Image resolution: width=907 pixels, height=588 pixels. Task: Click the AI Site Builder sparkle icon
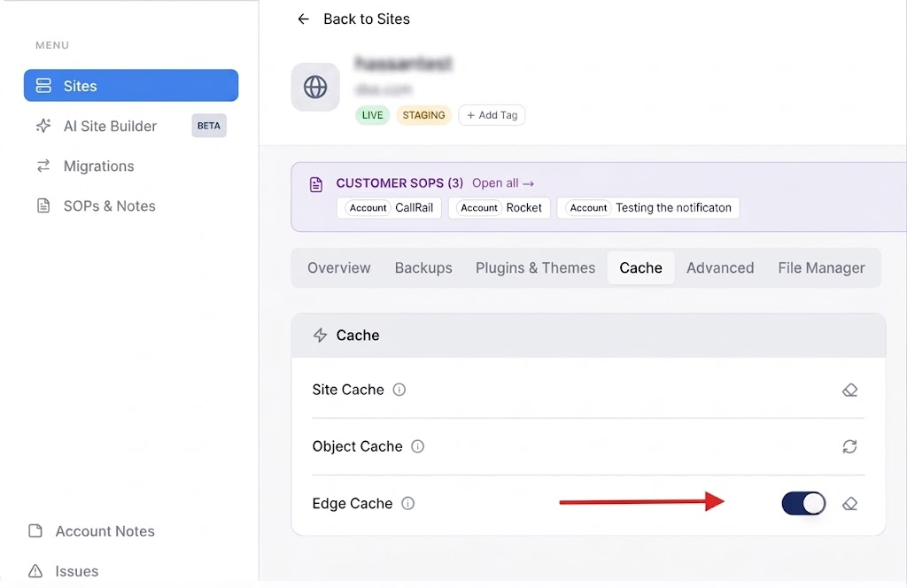point(43,126)
